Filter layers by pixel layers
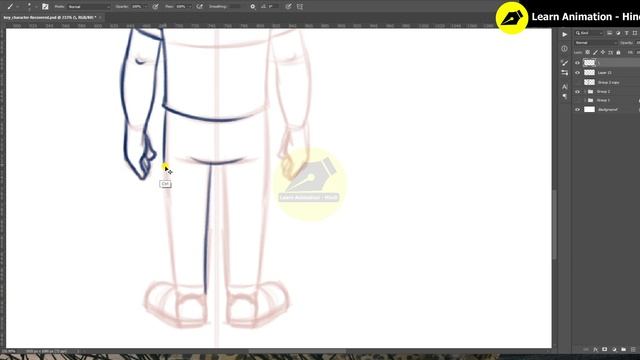Viewport: 640px width, 360px height. (x=609, y=33)
